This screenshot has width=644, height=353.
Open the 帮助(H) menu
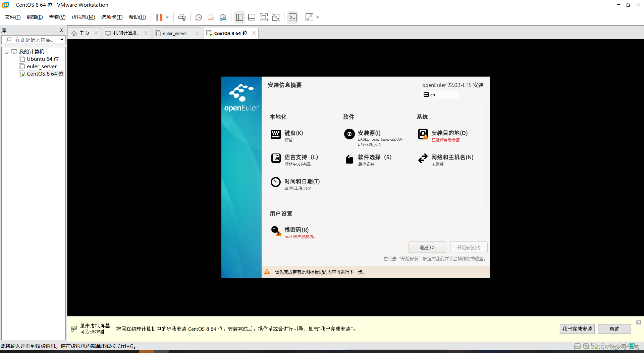click(x=137, y=17)
